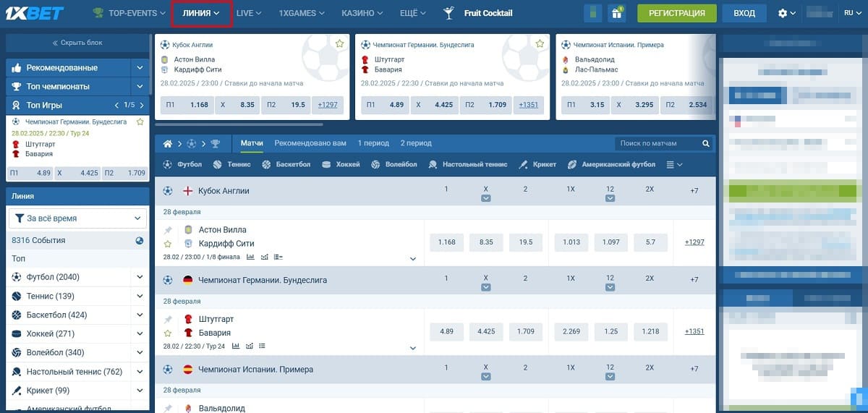The height and width of the screenshot is (413, 868).
Task: Select Настольный теннис in the sports bar
Action: (x=468, y=165)
